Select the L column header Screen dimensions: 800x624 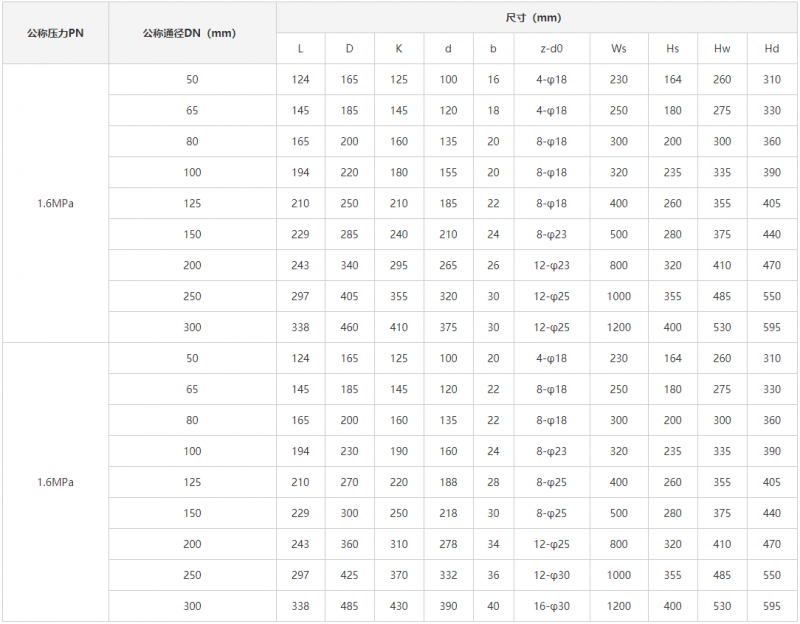(x=301, y=48)
